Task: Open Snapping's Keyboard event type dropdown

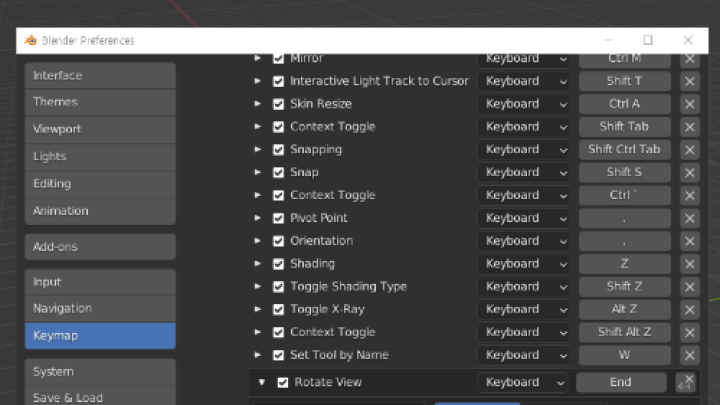Action: 523,150
